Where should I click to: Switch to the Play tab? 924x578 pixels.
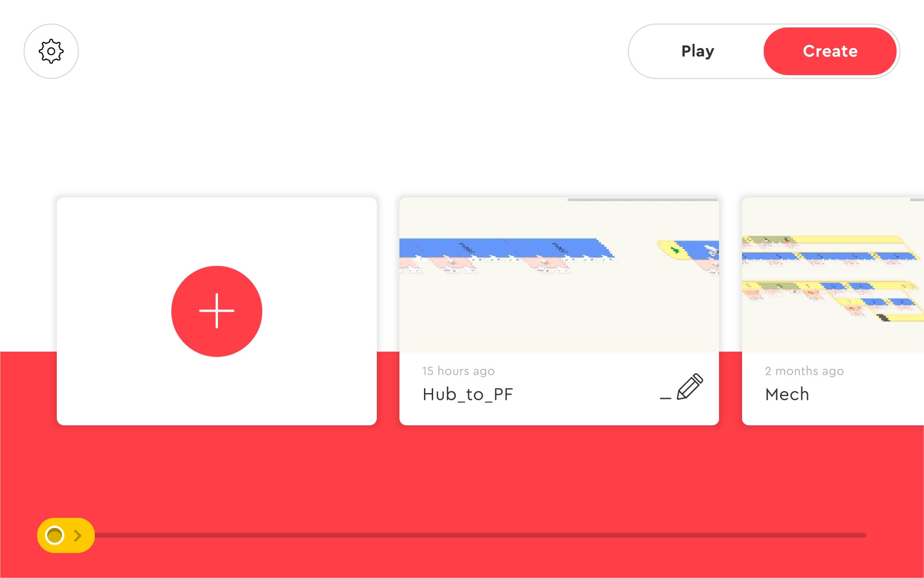[697, 51]
